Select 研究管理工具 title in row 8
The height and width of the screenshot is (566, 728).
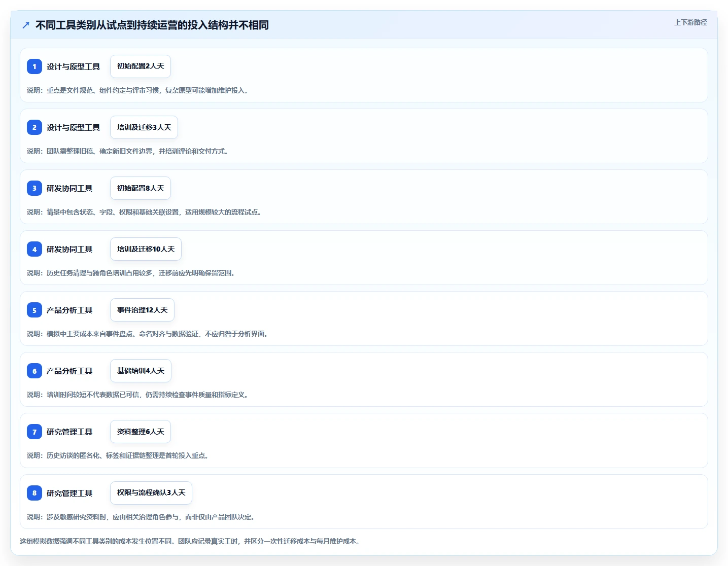tap(70, 493)
